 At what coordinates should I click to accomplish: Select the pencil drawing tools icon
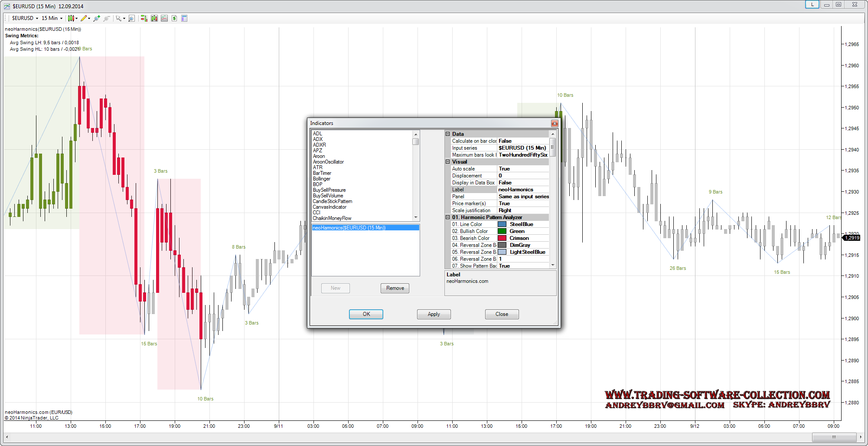coord(84,18)
